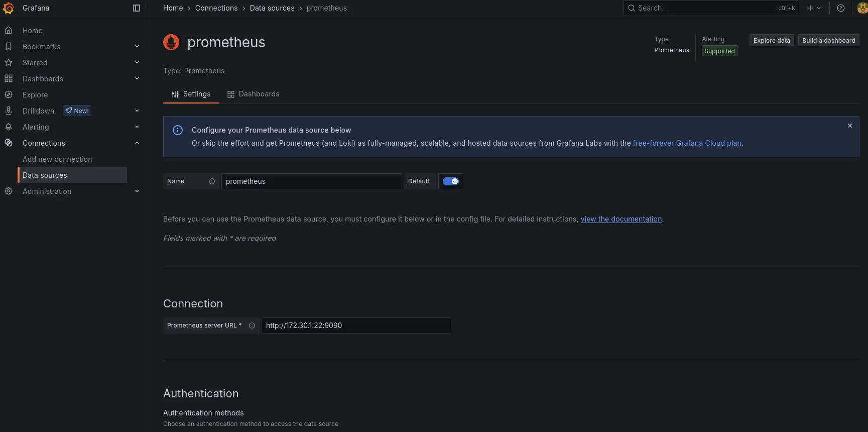
Task: Open the free-forever Grafana Cloud plan link
Action: point(687,143)
